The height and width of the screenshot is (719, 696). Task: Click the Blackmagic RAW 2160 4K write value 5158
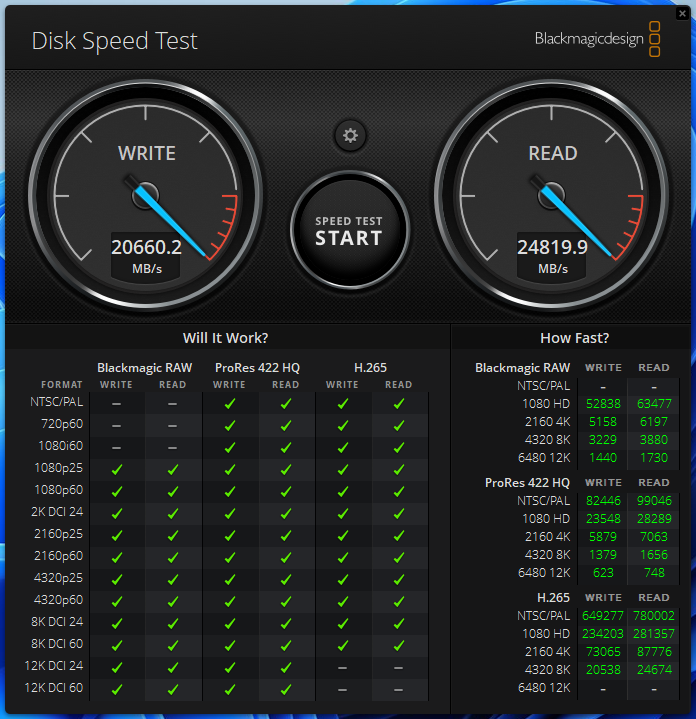tap(603, 422)
